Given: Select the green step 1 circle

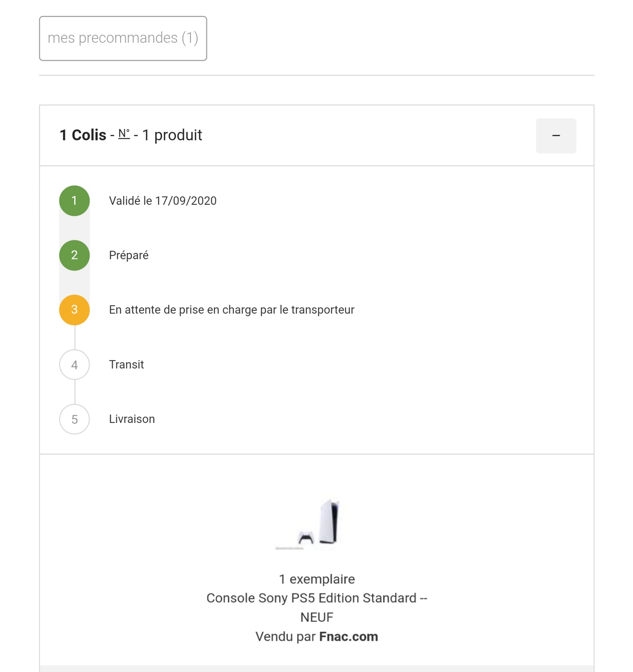Looking at the screenshot, I should pos(75,201).
